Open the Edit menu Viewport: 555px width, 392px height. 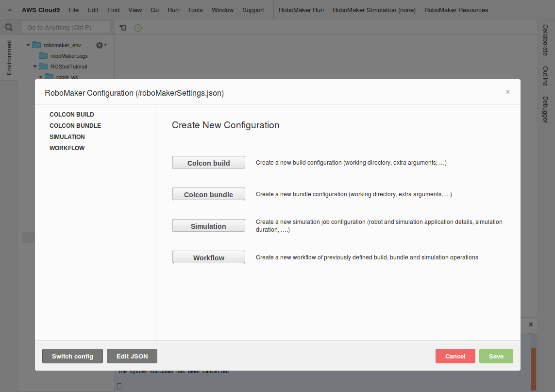coord(93,10)
